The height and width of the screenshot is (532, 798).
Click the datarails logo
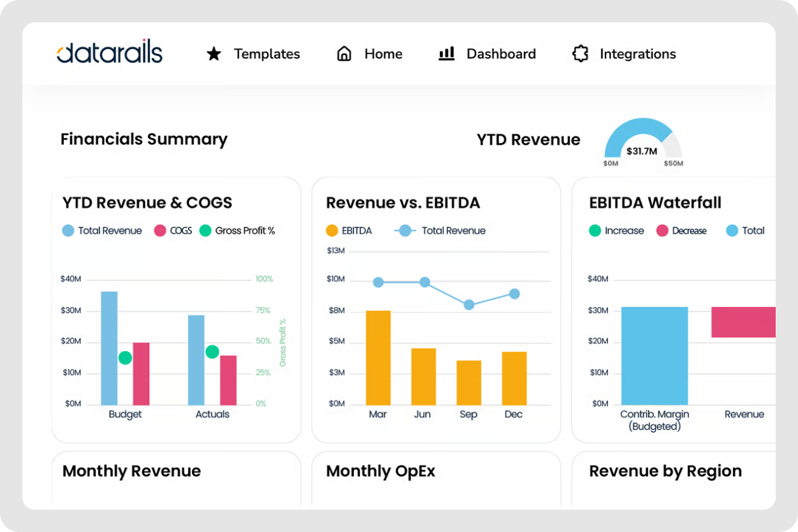pyautogui.click(x=109, y=53)
